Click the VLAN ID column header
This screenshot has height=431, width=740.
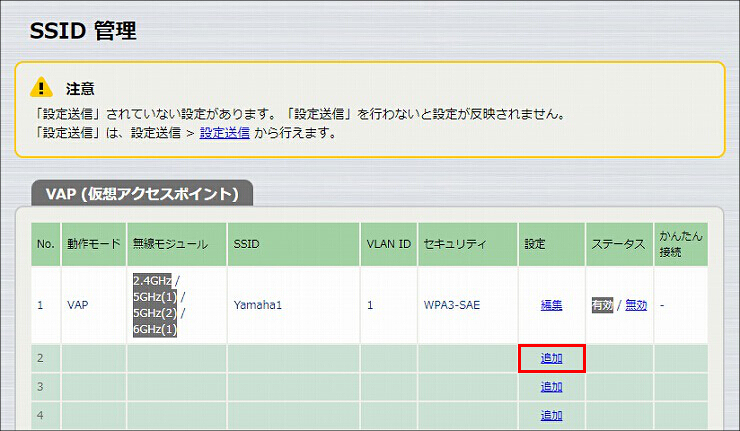389,244
